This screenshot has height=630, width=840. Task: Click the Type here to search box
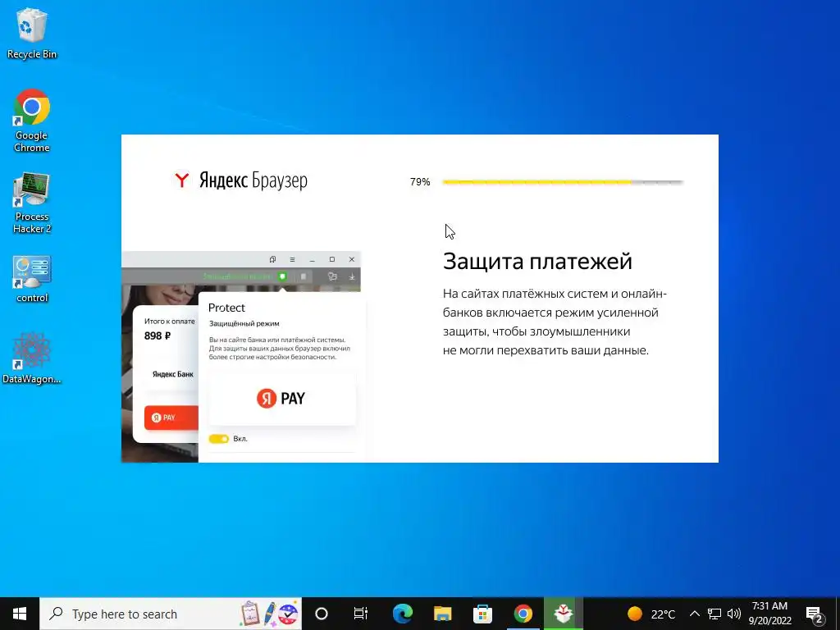tap(171, 614)
